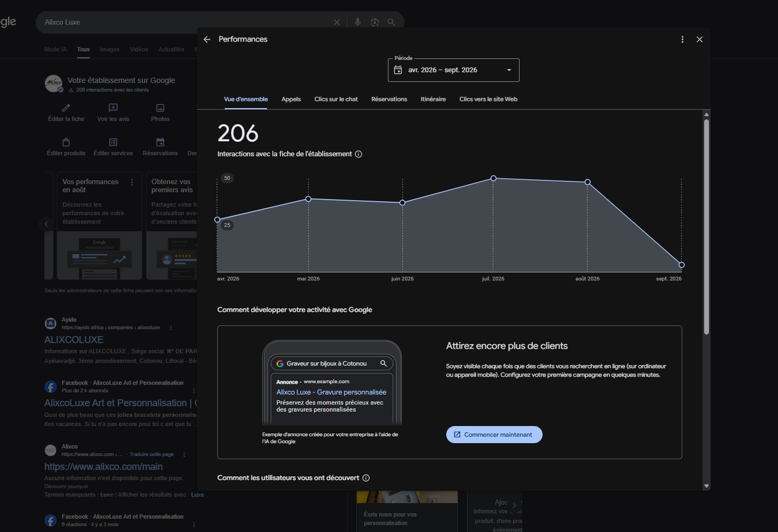Click the magnifying glass search icon
Screen dimensions: 778x532
[392, 22]
